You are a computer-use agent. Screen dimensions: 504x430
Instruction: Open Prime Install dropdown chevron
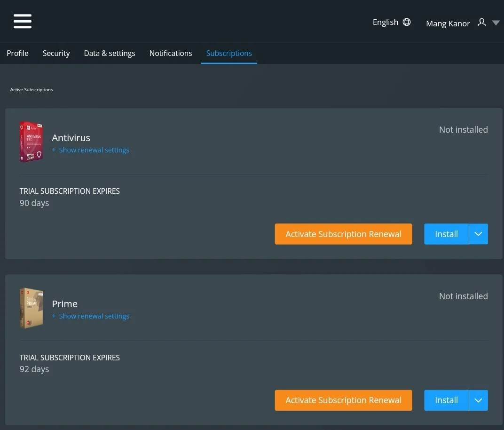point(478,400)
